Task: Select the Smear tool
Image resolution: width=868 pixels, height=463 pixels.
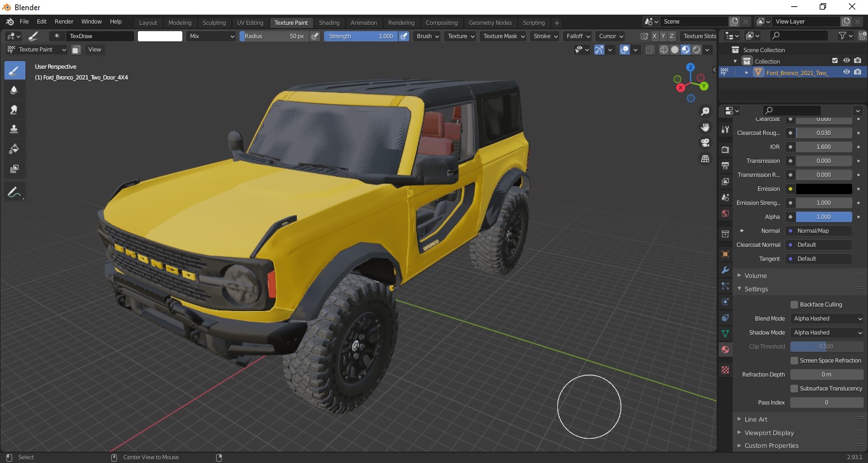Action: (x=15, y=110)
